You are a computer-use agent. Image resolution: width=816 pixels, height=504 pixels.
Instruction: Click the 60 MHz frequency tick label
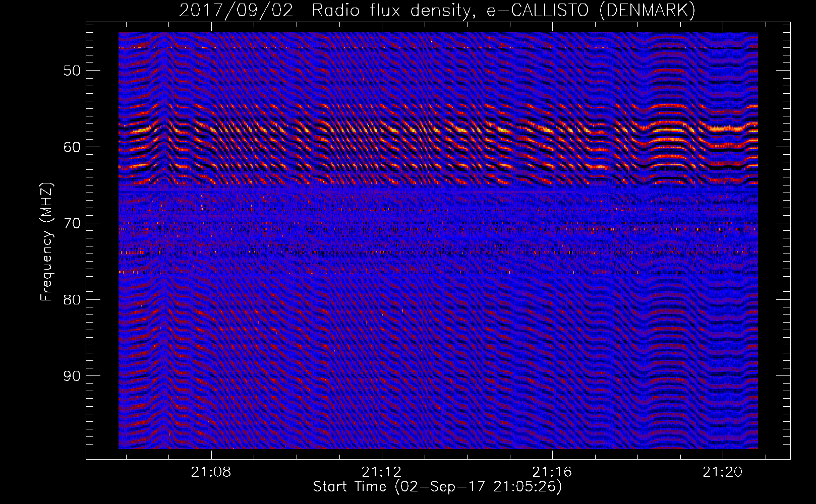click(x=72, y=147)
